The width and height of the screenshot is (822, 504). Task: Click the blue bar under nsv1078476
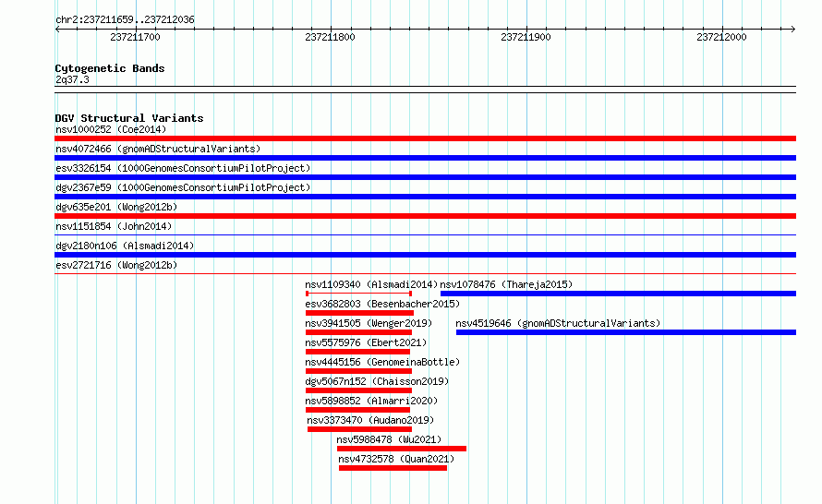point(618,294)
